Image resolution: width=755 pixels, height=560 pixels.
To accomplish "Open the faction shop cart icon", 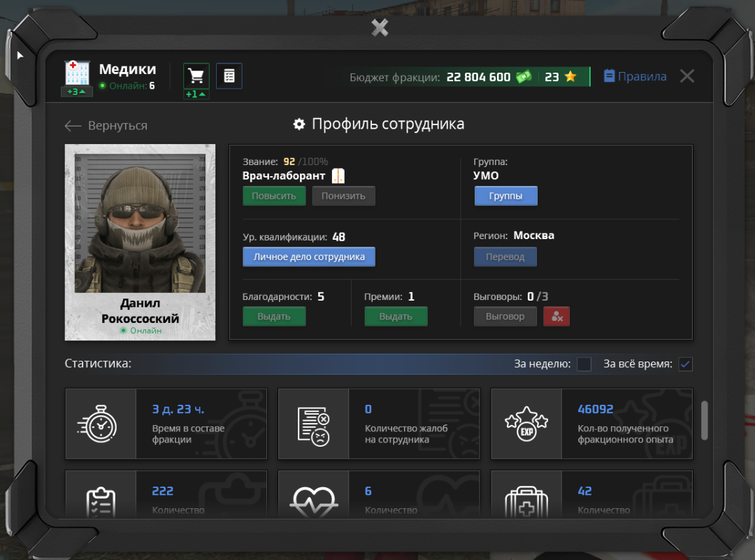I will click(x=196, y=76).
